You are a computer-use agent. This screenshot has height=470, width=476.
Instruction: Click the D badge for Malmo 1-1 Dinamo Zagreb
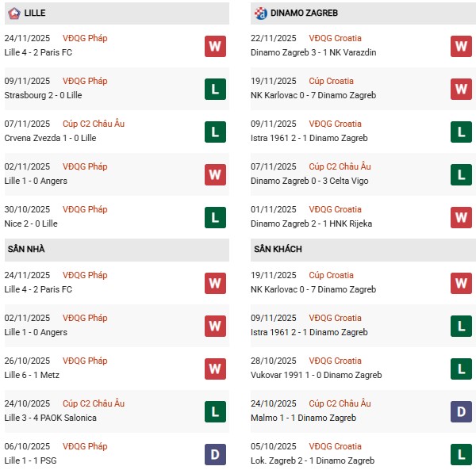(461, 411)
